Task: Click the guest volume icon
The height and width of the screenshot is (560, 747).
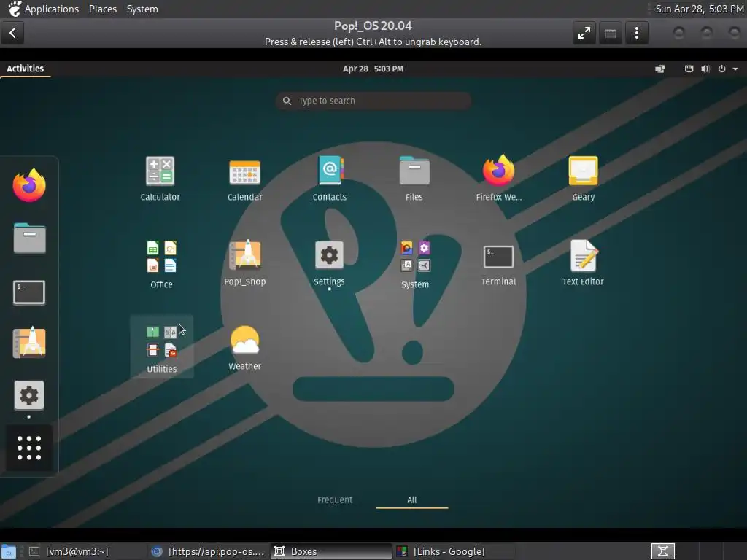Action: pos(705,69)
